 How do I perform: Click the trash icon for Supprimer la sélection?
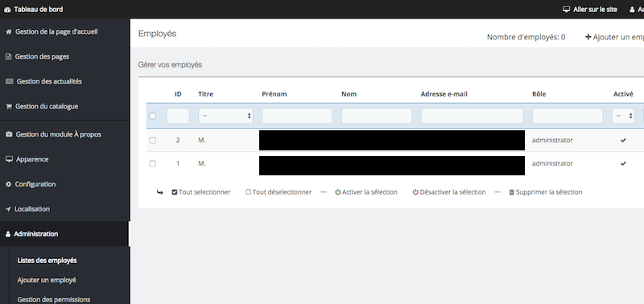tap(512, 192)
